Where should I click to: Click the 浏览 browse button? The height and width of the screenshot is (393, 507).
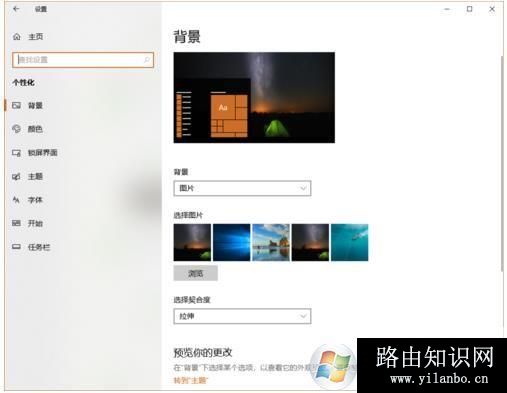coord(196,273)
